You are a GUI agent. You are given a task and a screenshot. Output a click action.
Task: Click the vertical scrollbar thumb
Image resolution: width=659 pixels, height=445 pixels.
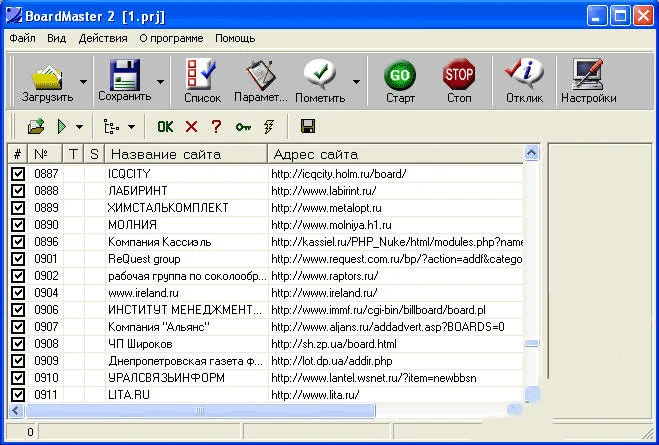coord(532,344)
